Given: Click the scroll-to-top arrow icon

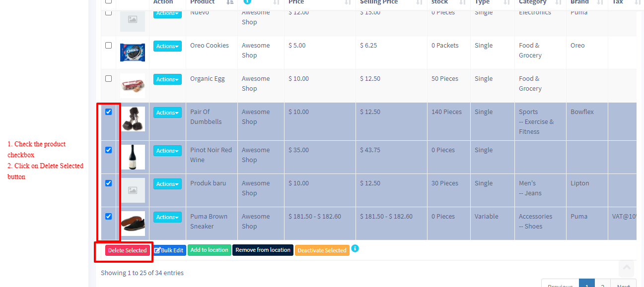Looking at the screenshot, I should point(627,268).
